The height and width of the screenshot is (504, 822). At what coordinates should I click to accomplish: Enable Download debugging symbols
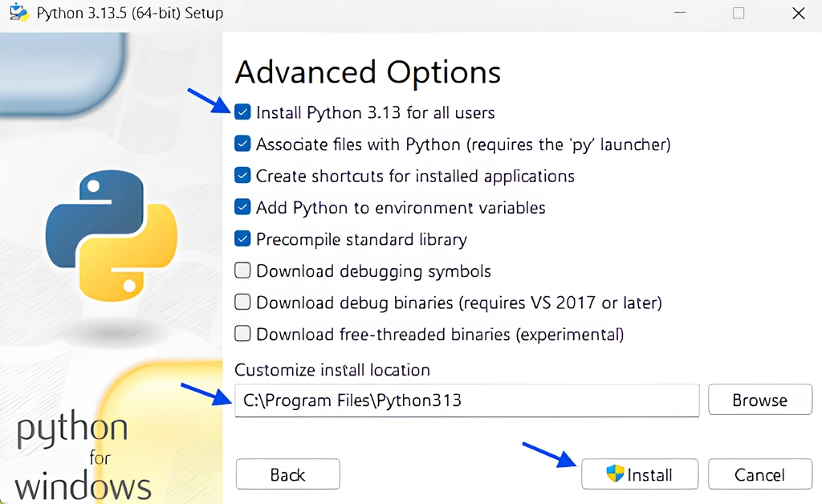coord(242,271)
